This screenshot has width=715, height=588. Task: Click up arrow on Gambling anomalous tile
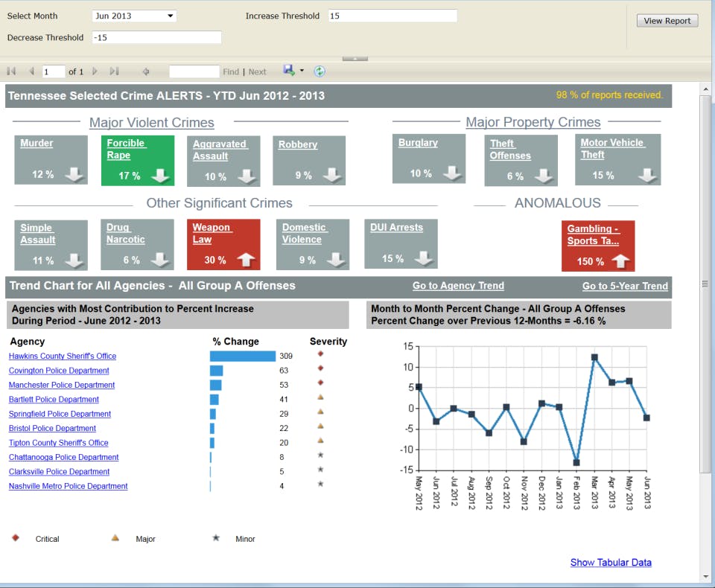(x=620, y=261)
